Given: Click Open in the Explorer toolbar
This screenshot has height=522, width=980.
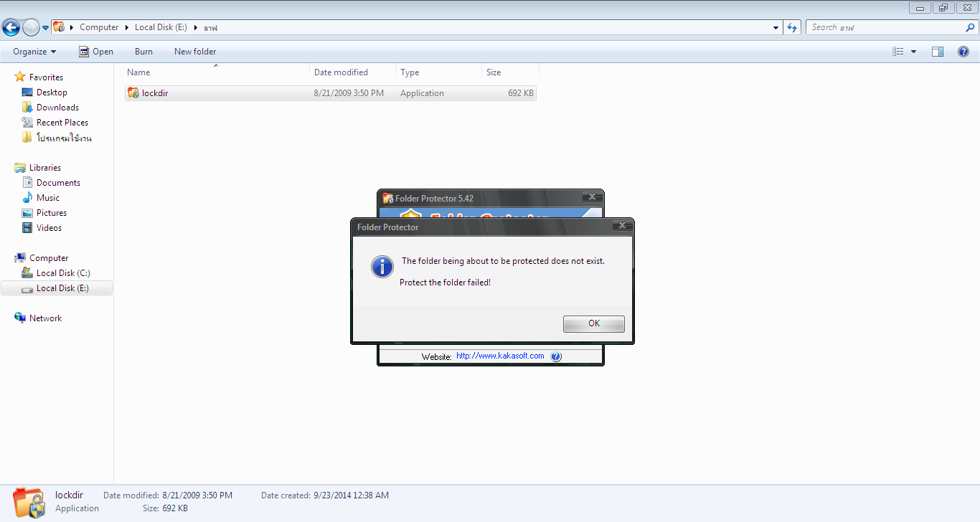Looking at the screenshot, I should [x=95, y=52].
